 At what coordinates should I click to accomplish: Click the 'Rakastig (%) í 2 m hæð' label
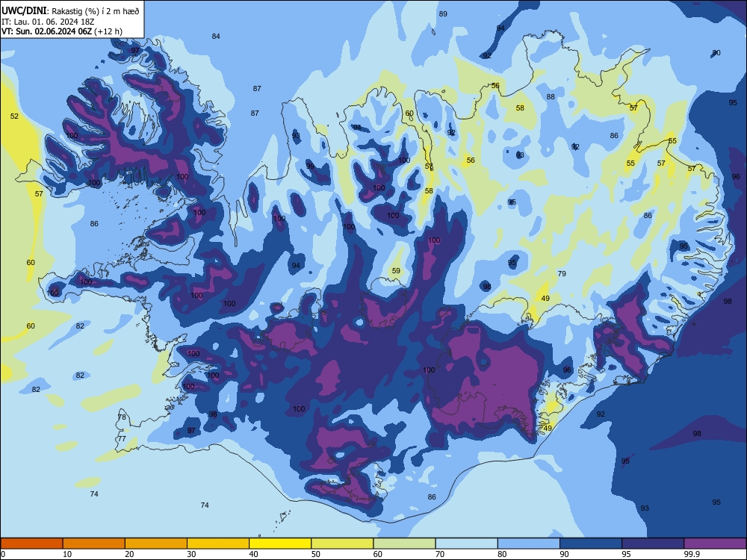click(x=96, y=11)
